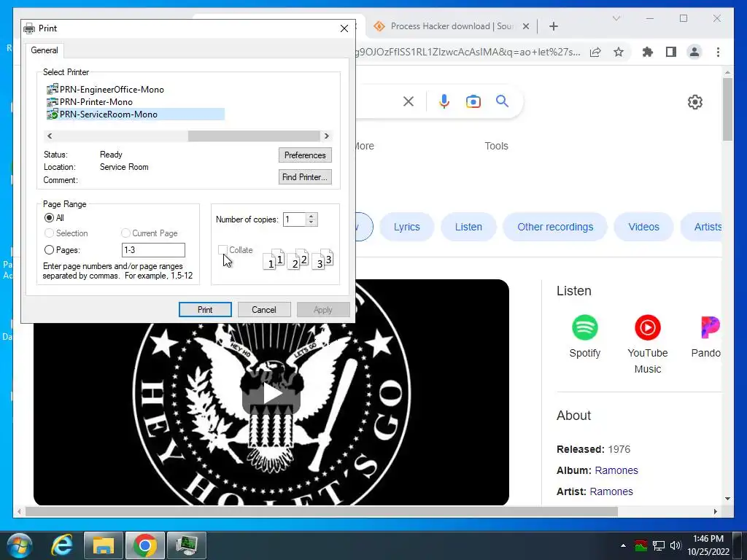Open Chrome profile avatar
Screen dimensions: 747x560
click(x=694, y=52)
